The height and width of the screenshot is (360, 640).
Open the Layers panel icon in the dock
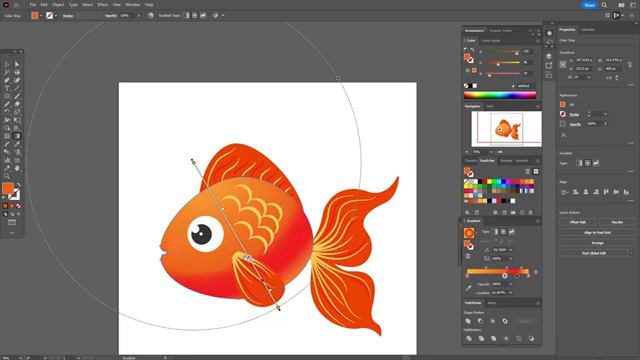click(x=549, y=56)
